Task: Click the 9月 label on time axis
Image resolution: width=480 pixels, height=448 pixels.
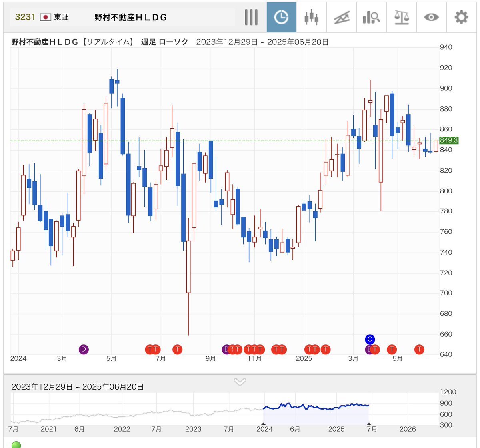Action: coord(211,358)
